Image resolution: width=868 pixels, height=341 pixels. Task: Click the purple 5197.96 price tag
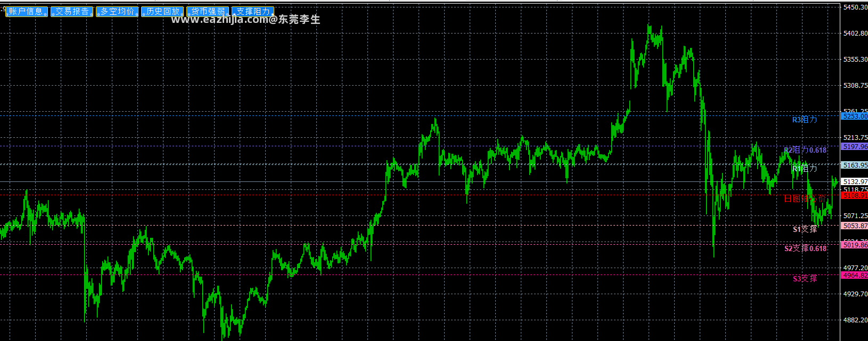854,146
